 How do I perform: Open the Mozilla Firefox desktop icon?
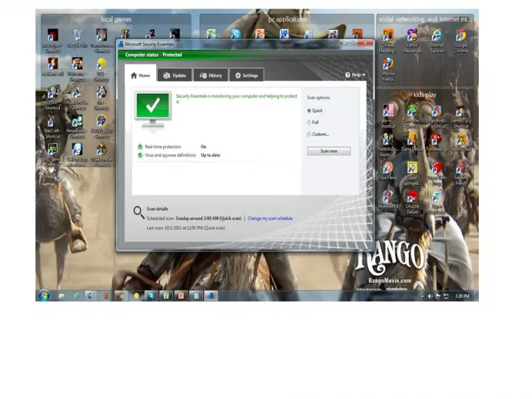pos(388,70)
